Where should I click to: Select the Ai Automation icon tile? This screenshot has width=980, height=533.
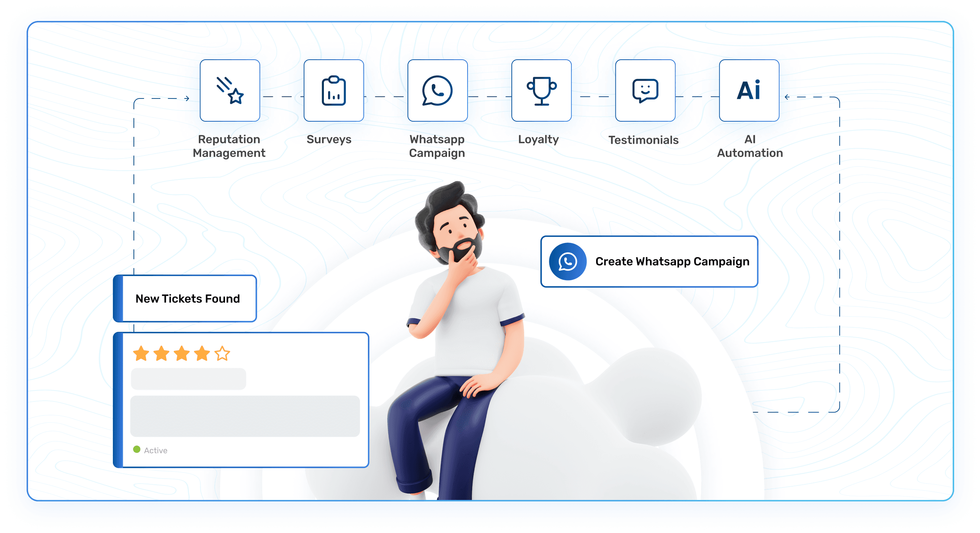(749, 90)
